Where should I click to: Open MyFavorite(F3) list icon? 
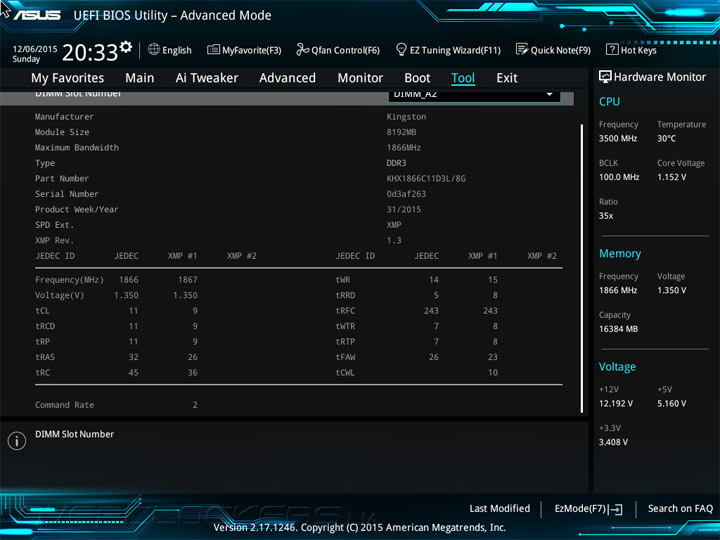pyautogui.click(x=213, y=50)
